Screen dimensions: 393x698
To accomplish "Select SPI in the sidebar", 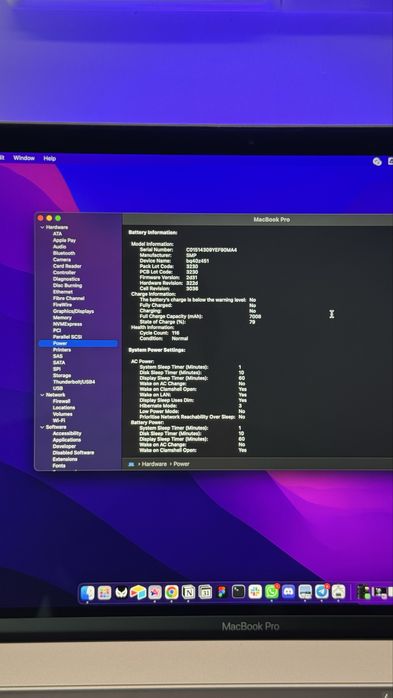I will point(57,369).
